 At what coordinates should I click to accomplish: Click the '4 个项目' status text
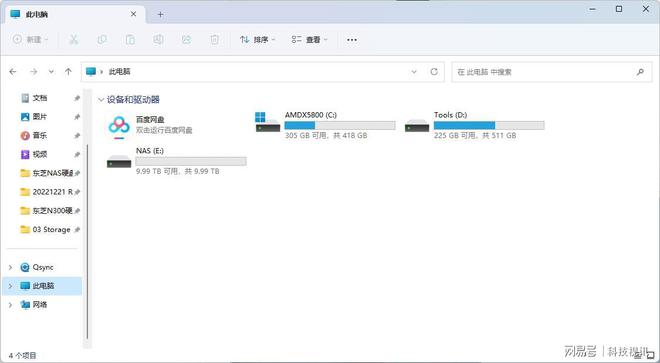point(22,355)
